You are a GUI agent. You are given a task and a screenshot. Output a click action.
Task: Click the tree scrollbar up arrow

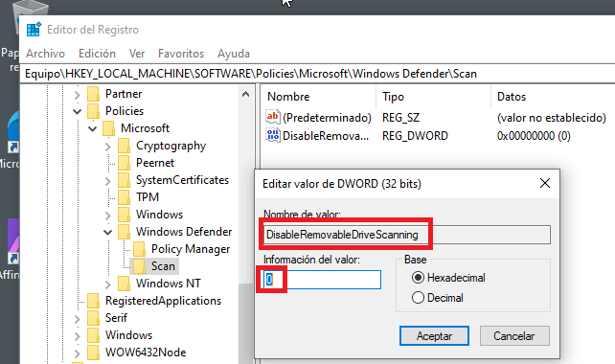(245, 94)
